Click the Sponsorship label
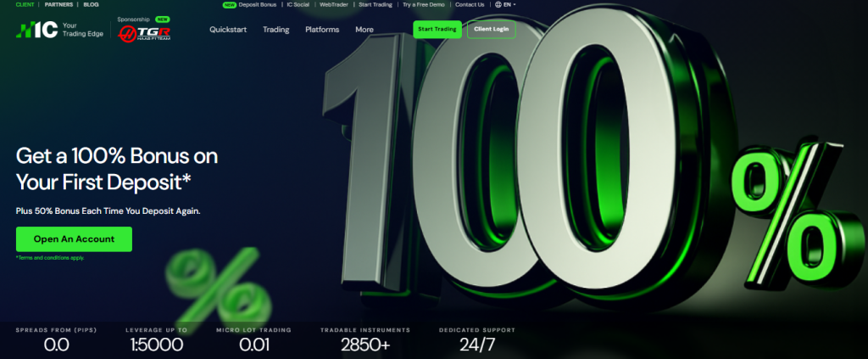Image resolution: width=868 pixels, height=359 pixels. coord(133,19)
